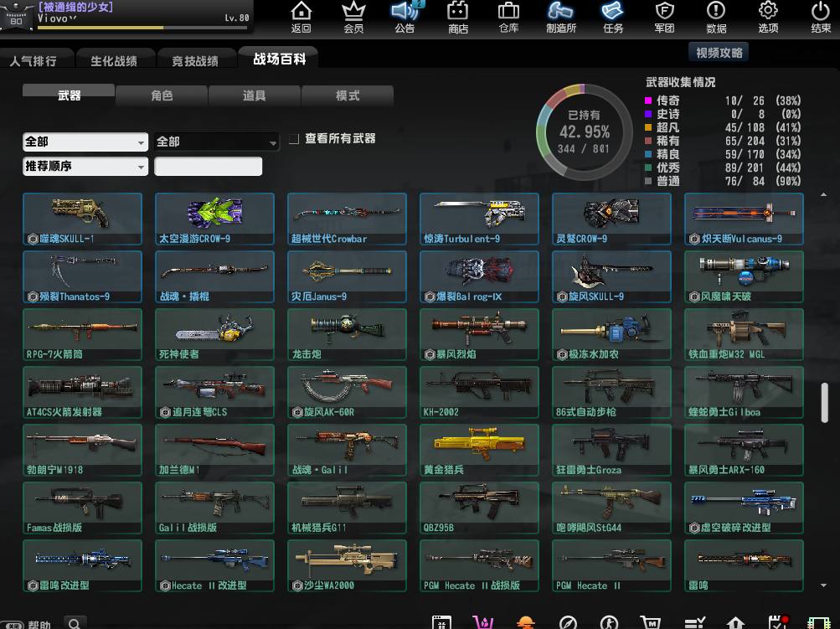Switch to the 角色 sub-tab
Image resolution: width=840 pixels, height=629 pixels.
tap(162, 95)
